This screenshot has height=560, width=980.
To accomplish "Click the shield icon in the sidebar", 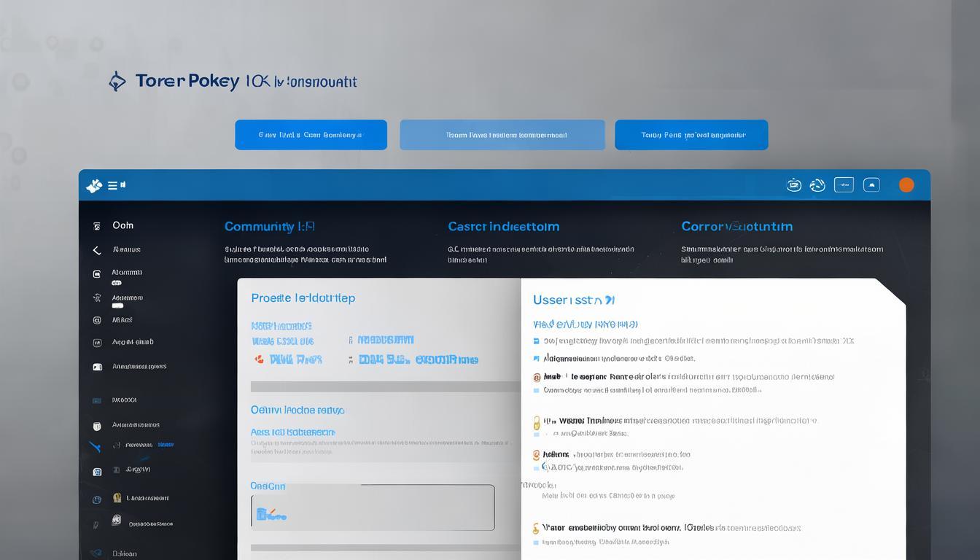I will tap(97, 426).
